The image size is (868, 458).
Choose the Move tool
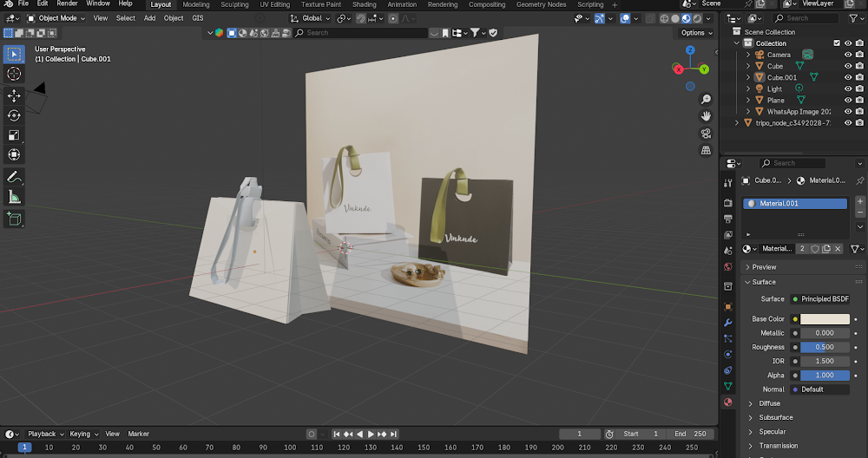[14, 95]
